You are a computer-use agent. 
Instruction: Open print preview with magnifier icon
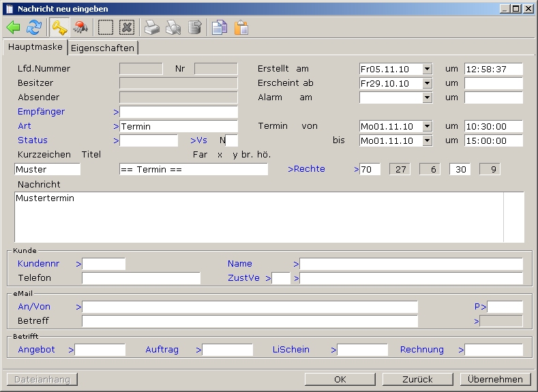[173, 27]
